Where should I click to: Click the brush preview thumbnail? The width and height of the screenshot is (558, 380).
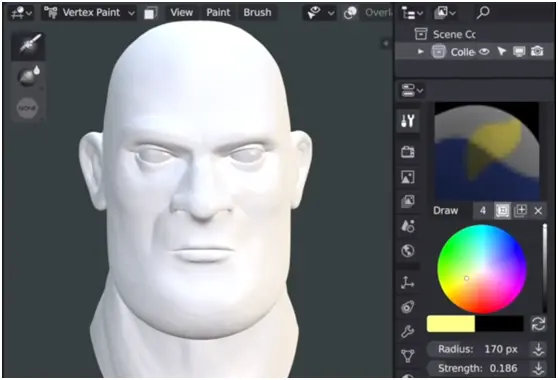pyautogui.click(x=486, y=152)
